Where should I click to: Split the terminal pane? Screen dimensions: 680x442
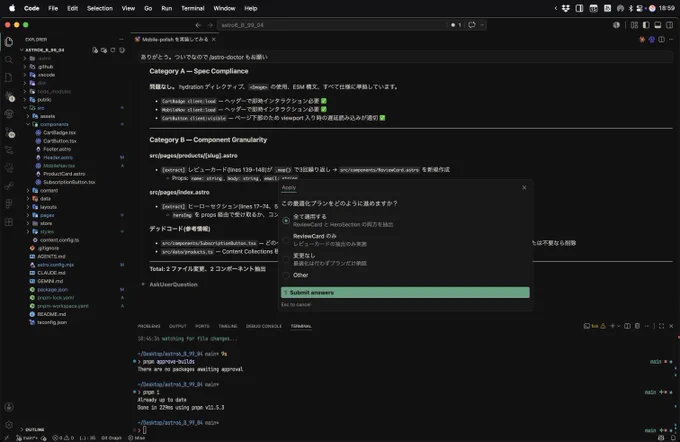point(627,326)
